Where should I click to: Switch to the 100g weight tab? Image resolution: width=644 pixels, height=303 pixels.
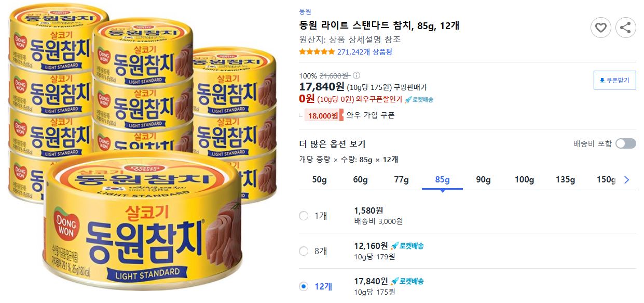524,179
